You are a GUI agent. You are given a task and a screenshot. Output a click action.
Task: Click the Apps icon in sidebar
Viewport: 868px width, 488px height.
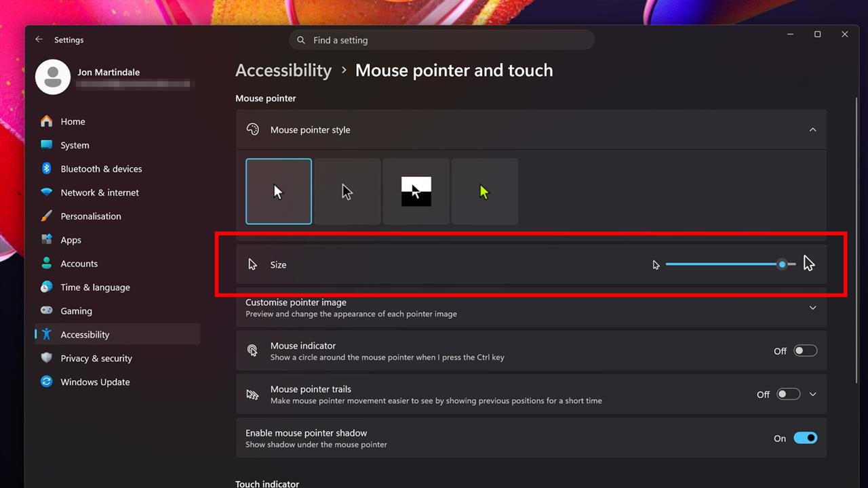[x=46, y=240]
